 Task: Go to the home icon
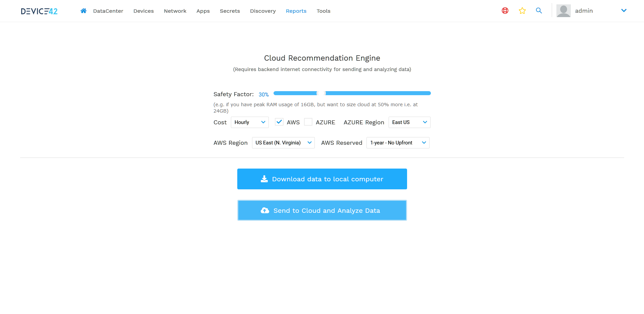(x=84, y=11)
